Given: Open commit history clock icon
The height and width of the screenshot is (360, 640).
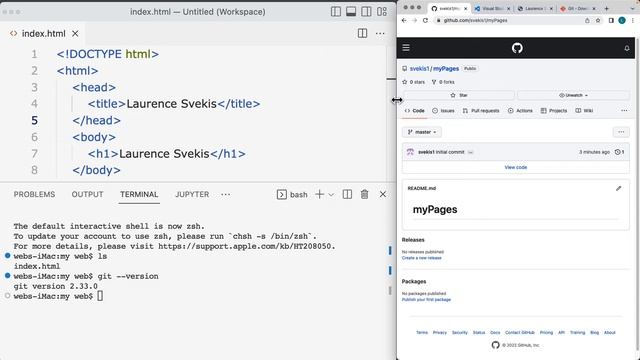Looking at the screenshot, I should pyautogui.click(x=619, y=152).
